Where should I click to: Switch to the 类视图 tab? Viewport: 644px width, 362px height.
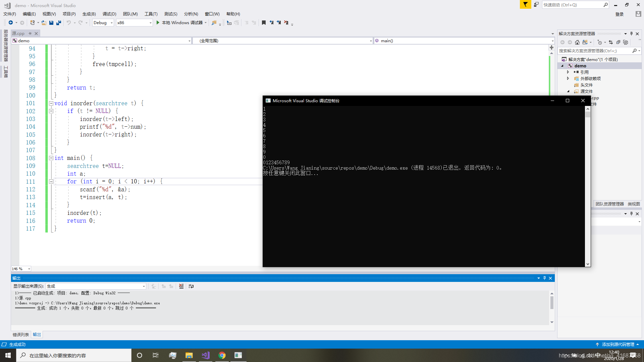(x=634, y=204)
